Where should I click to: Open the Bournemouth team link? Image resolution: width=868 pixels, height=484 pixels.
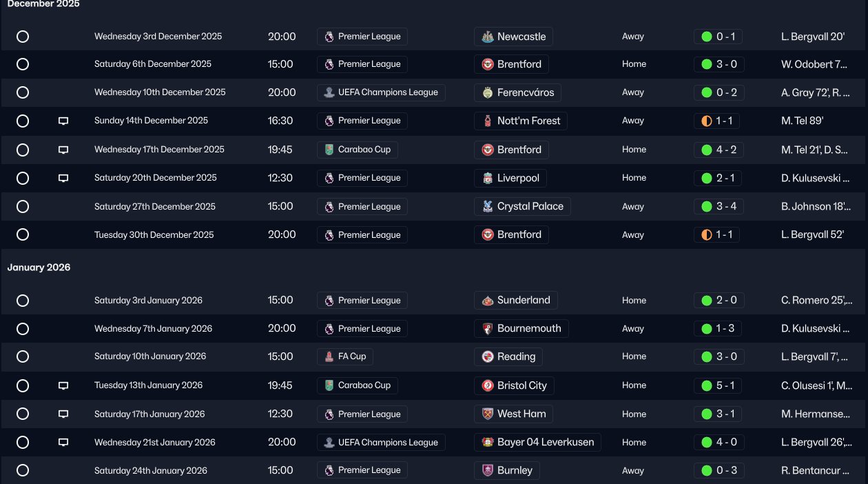pos(529,328)
